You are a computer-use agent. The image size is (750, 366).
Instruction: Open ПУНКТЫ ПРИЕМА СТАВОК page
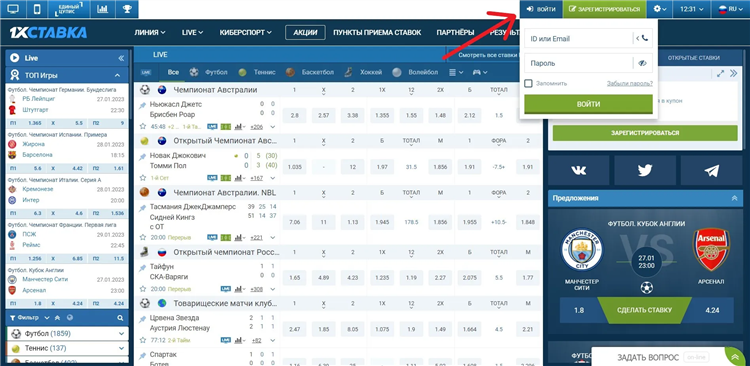377,33
